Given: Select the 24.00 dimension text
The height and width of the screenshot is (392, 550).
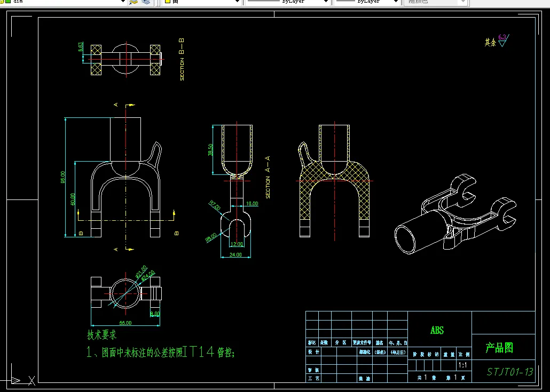Looking at the screenshot, I should point(235,255).
